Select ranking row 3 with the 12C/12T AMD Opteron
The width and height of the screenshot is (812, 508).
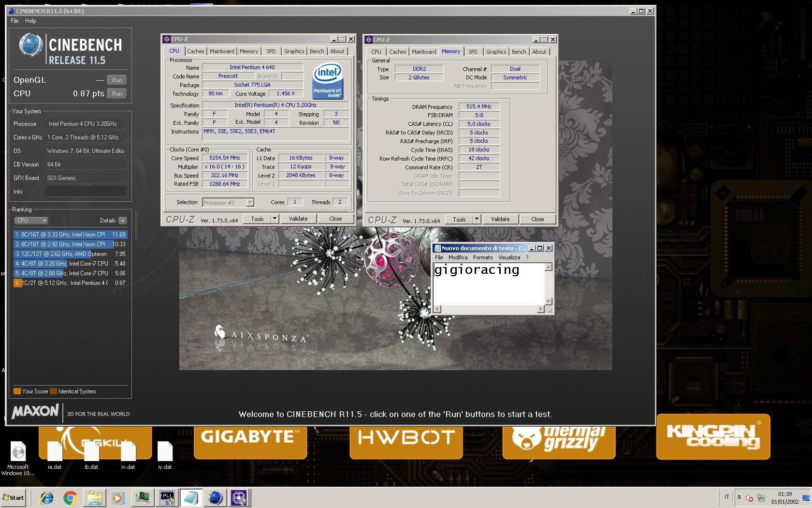coord(71,254)
